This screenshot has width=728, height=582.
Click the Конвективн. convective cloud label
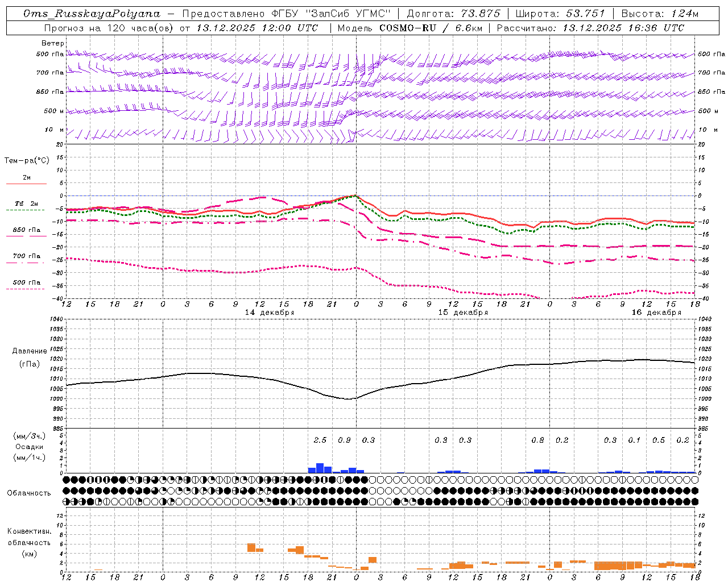30,531
